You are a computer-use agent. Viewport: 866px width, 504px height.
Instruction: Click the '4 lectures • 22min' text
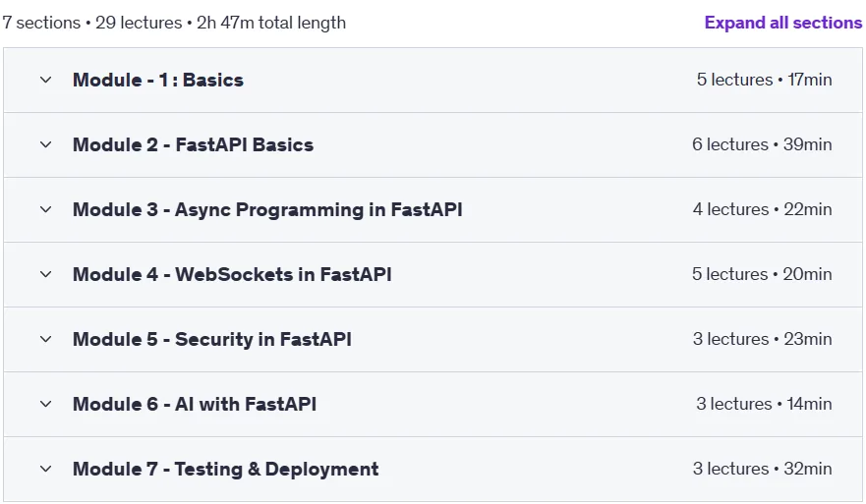(762, 209)
